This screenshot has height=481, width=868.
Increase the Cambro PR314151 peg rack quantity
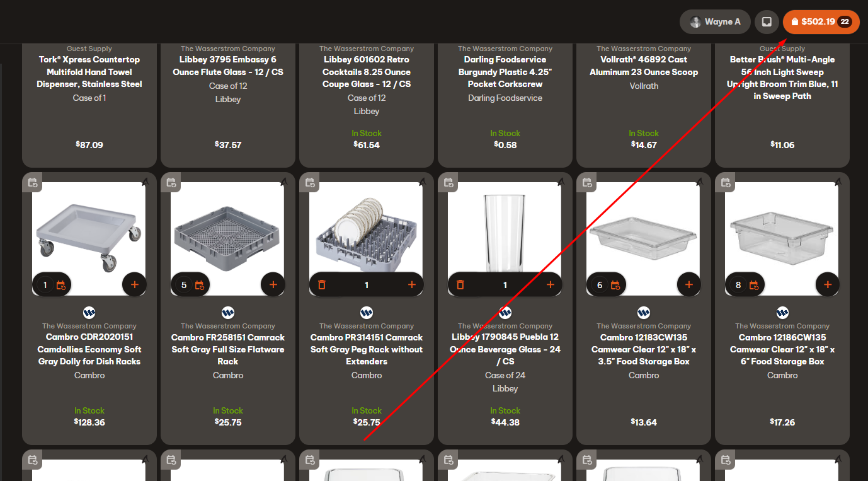[x=412, y=285]
